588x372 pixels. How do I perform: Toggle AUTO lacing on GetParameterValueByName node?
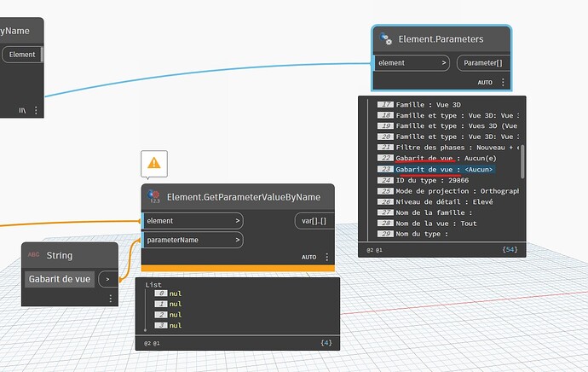coord(309,257)
